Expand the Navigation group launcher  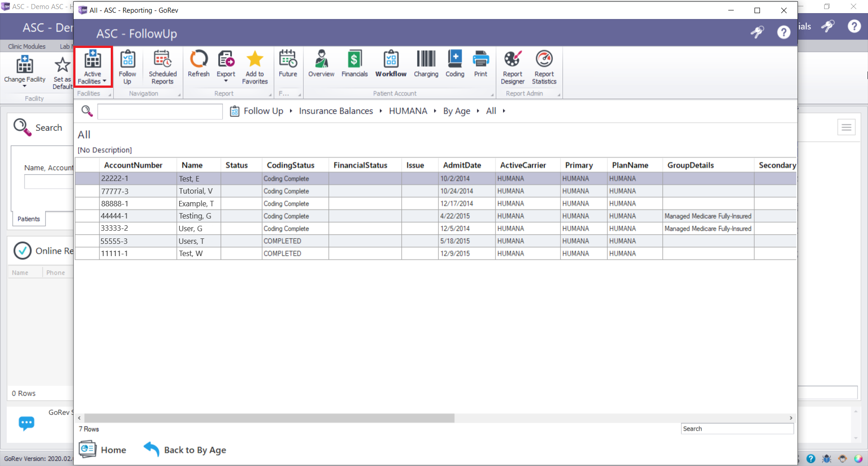tap(179, 95)
